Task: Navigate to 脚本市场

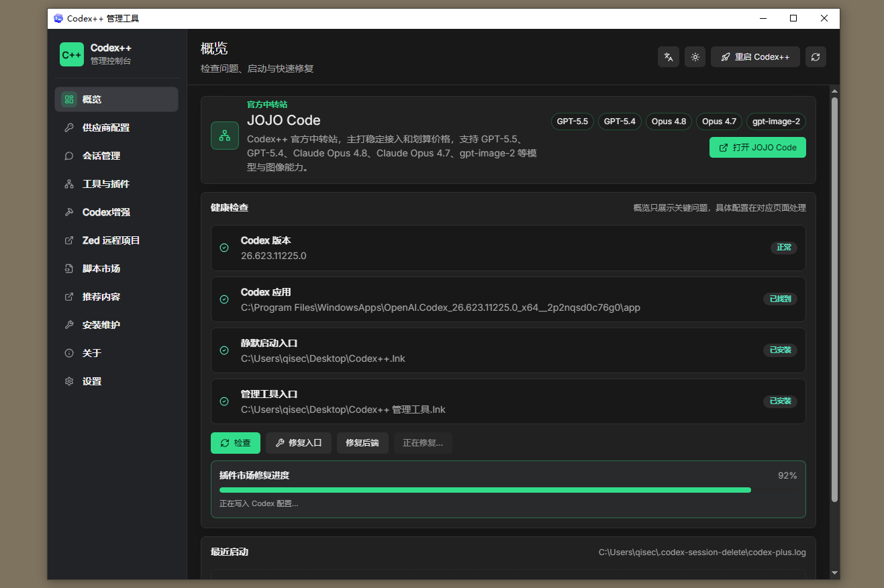Action: 116,268
